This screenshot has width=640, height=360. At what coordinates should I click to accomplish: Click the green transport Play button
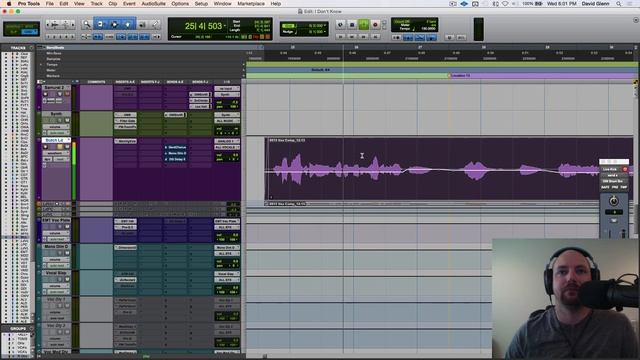tap(363, 25)
